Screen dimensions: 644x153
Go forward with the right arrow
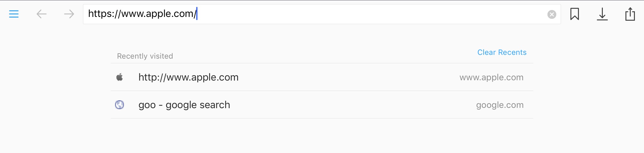point(69,14)
